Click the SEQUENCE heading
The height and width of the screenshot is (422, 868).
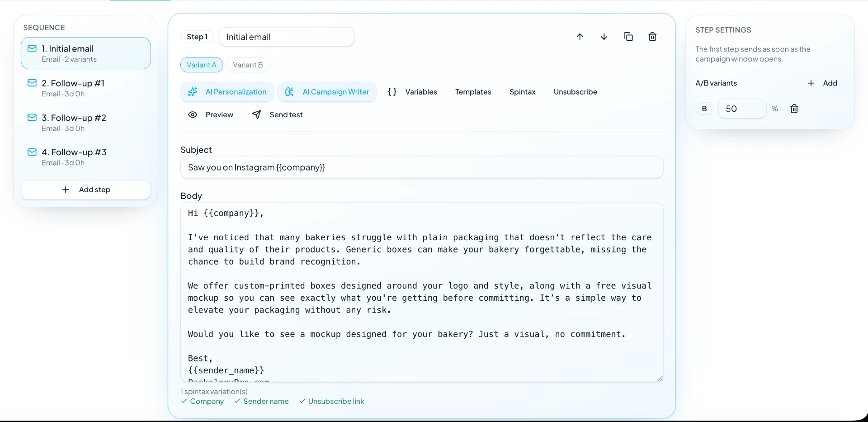[x=44, y=28]
